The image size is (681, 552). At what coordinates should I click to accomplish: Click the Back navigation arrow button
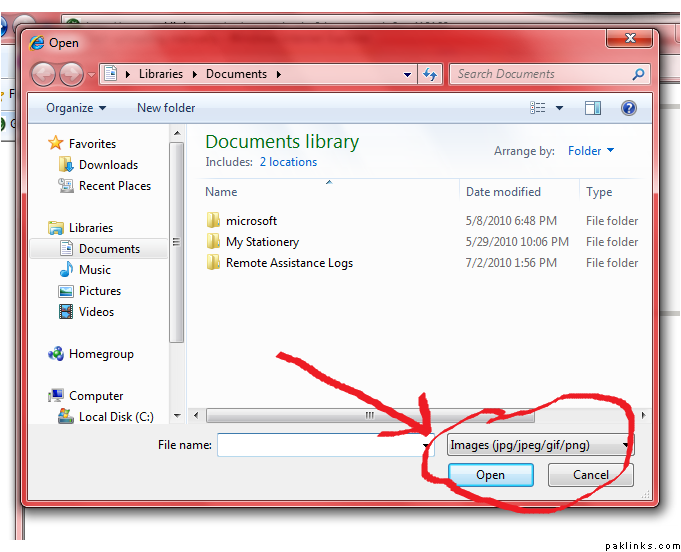44,74
